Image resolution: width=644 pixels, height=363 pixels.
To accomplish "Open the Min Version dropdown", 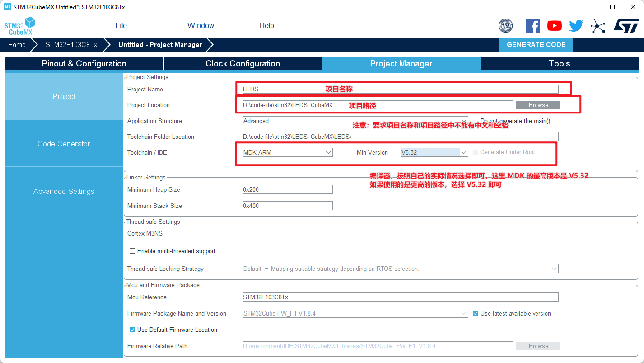I will click(434, 152).
